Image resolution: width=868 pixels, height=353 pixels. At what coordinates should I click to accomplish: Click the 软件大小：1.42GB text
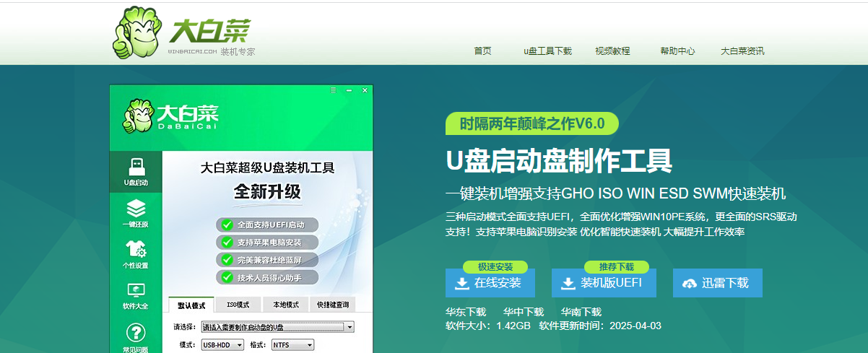(x=488, y=326)
